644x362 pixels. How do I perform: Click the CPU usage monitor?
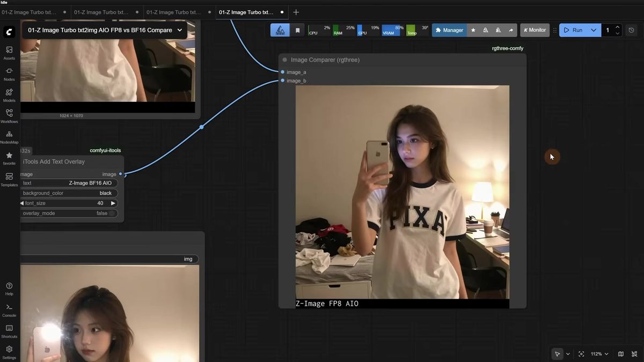point(320,30)
